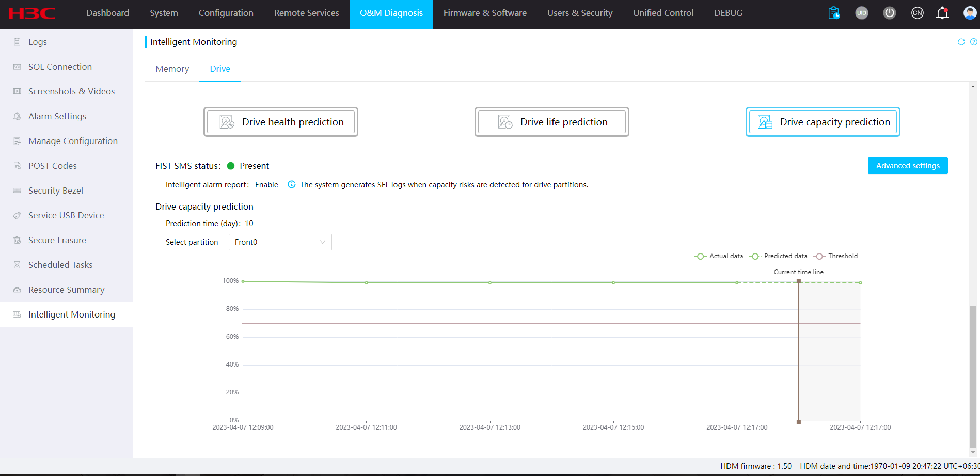This screenshot has height=476, width=980.
Task: Toggle Actual data legend series
Action: tap(719, 256)
